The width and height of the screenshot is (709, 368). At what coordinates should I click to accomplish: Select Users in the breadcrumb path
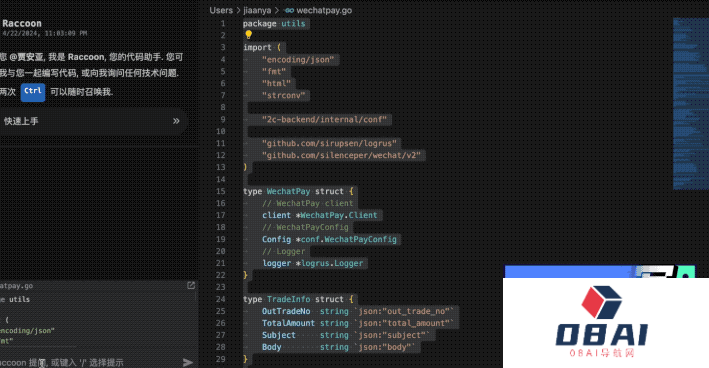(x=221, y=10)
